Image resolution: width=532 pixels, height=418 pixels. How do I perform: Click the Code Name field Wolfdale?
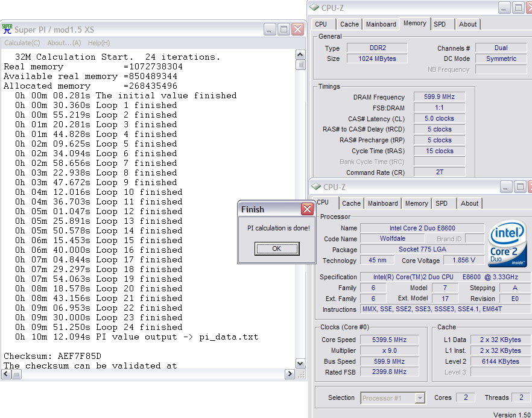[x=393, y=238]
